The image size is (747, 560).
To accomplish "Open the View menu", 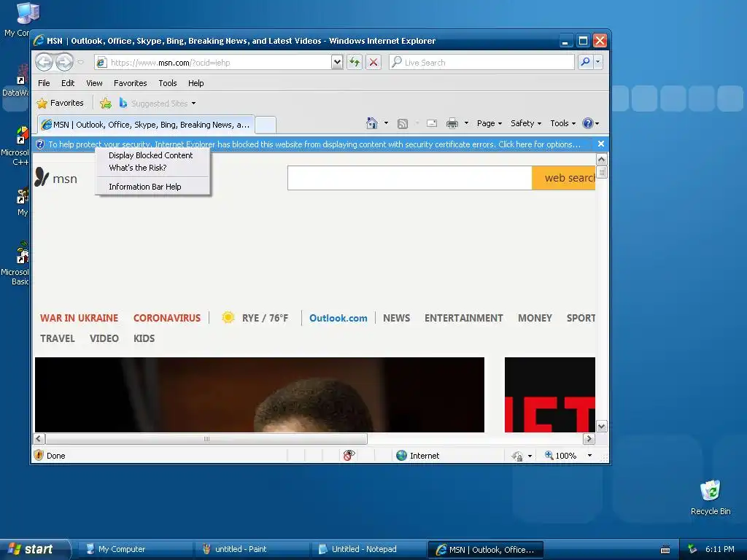I will 94,83.
